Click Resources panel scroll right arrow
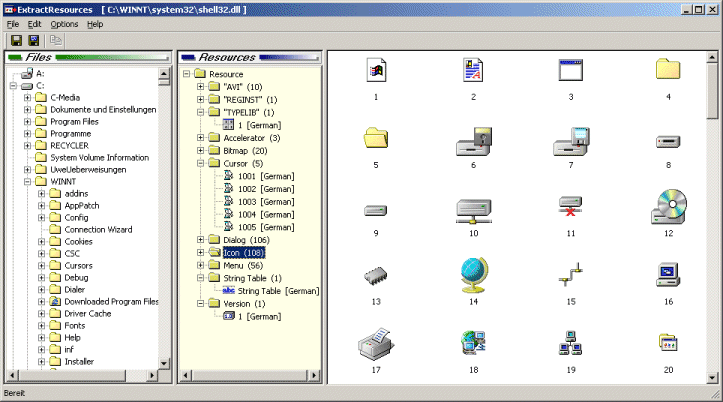Screen dimensions: 723x402 pos(314,375)
